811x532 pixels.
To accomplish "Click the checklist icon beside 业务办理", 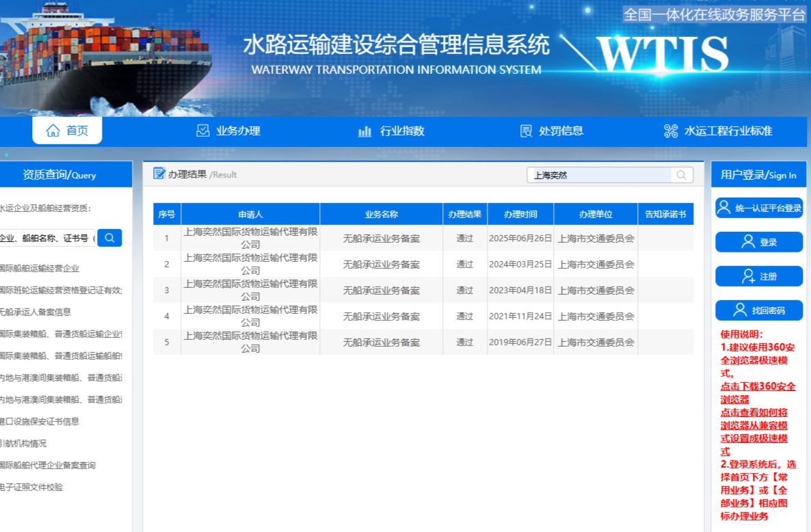I will [202, 131].
